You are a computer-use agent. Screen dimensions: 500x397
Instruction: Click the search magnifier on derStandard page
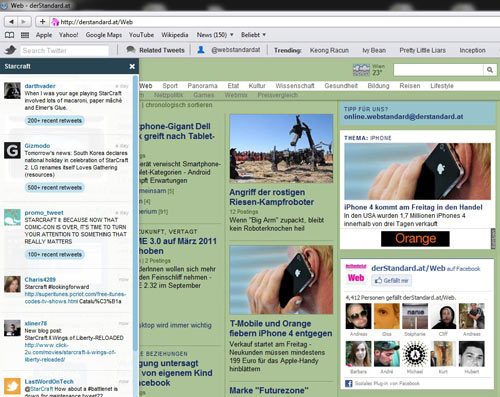pyautogui.click(x=490, y=70)
